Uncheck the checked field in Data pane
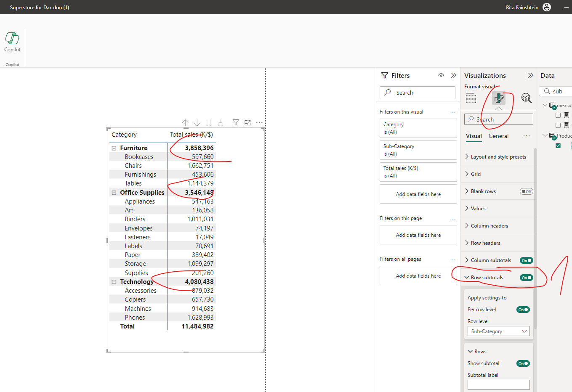The image size is (572, 392). pyautogui.click(x=558, y=146)
